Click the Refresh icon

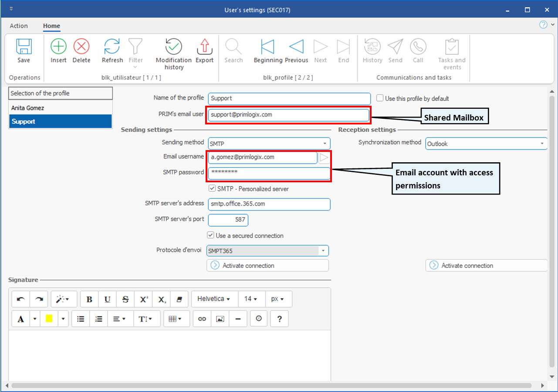coord(112,47)
